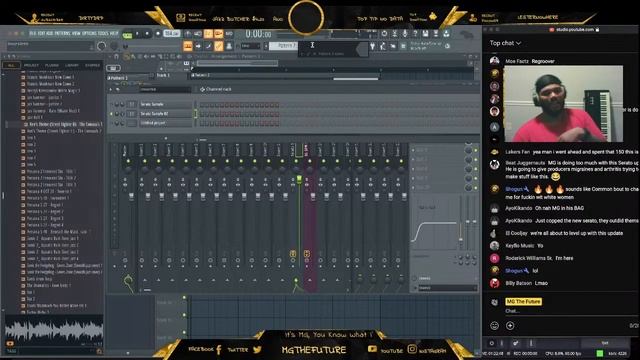Click the undo history circular arrow icon
The width and height of the screenshot is (640, 360).
click(384, 34)
